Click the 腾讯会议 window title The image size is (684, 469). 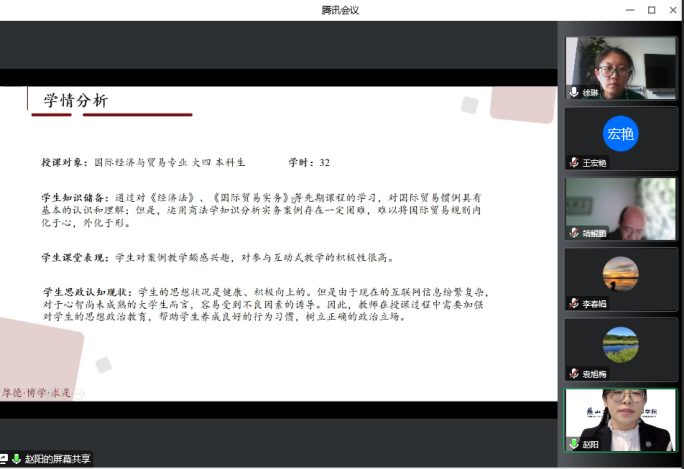click(341, 9)
